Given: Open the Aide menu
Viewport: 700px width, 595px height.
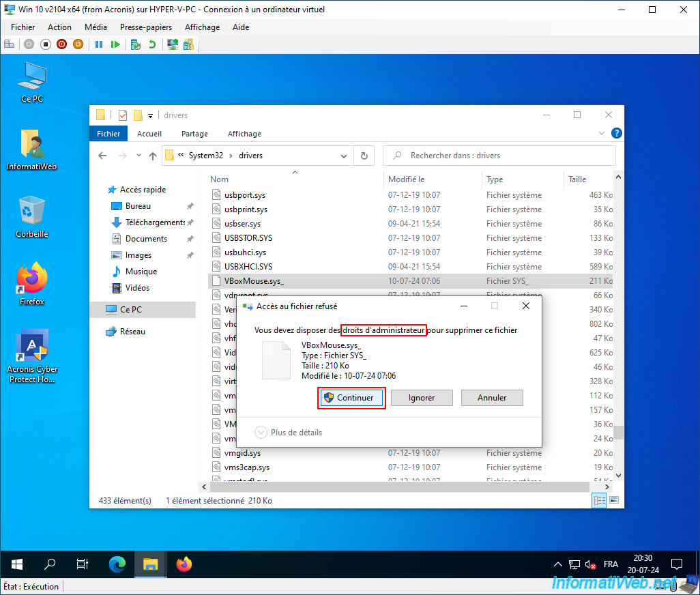Looking at the screenshot, I should coord(241,27).
